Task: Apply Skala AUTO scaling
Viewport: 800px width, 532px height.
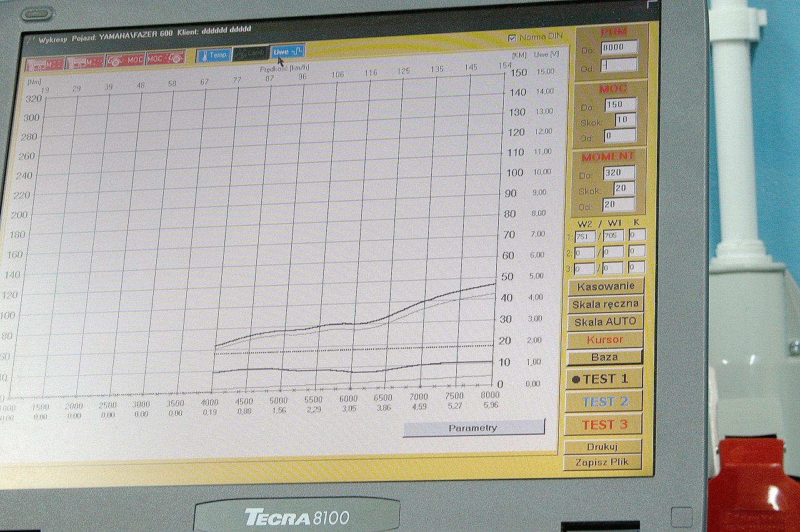Action: (605, 322)
